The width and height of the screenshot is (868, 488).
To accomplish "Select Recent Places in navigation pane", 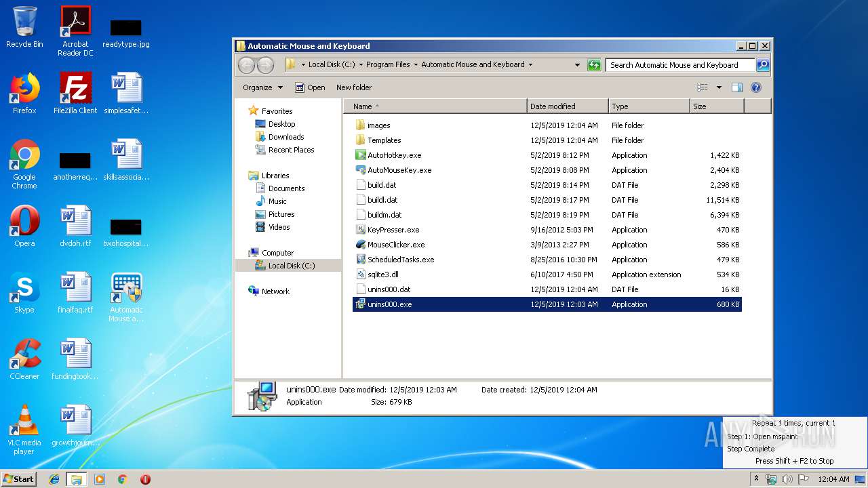I will point(291,150).
